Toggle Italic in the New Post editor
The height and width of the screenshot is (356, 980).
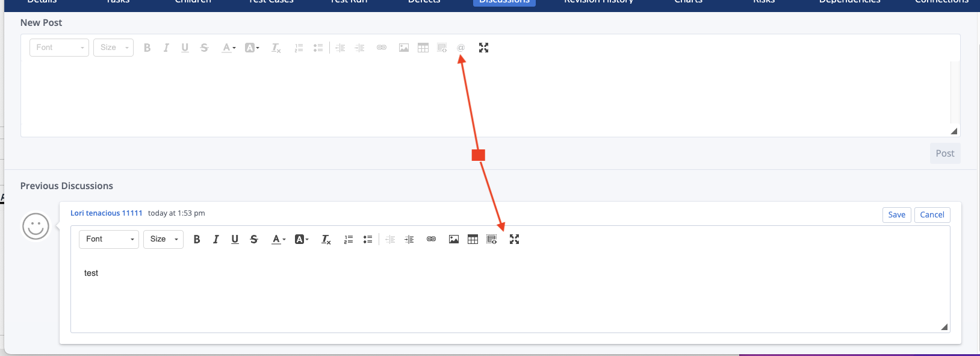point(166,48)
